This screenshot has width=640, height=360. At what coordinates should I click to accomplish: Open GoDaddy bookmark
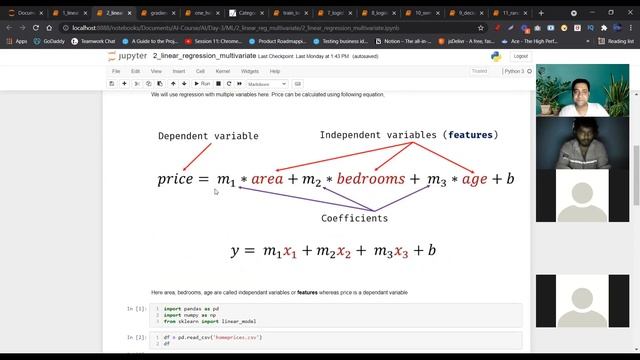point(49,41)
